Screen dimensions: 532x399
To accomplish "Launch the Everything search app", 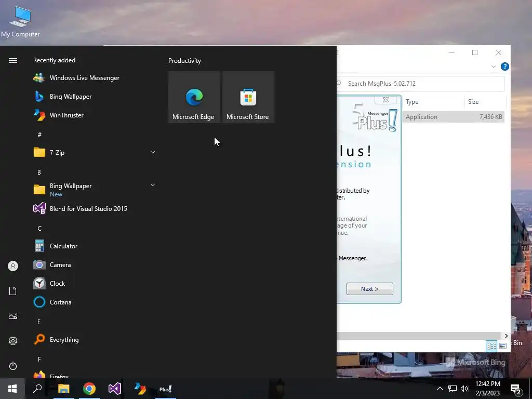I will tap(95, 340).
